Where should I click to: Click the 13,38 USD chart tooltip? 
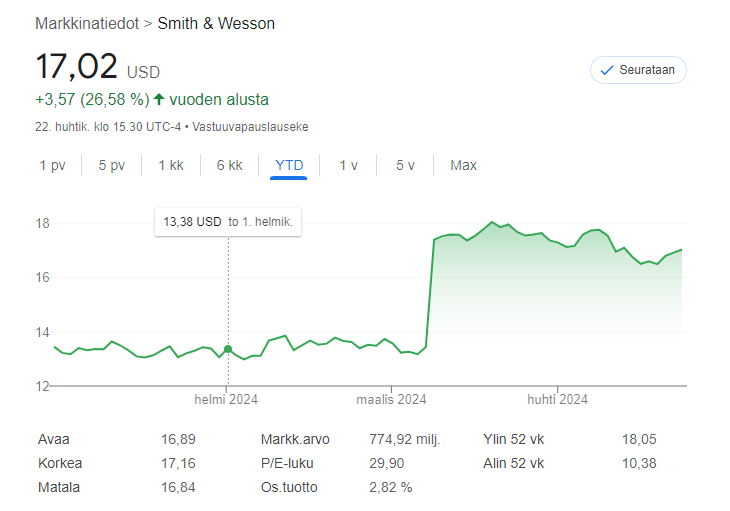point(228,222)
